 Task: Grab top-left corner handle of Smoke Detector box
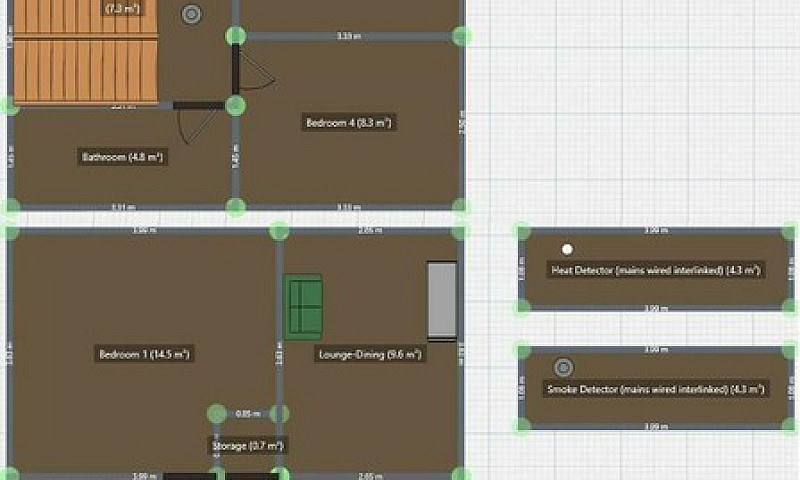pos(524,350)
